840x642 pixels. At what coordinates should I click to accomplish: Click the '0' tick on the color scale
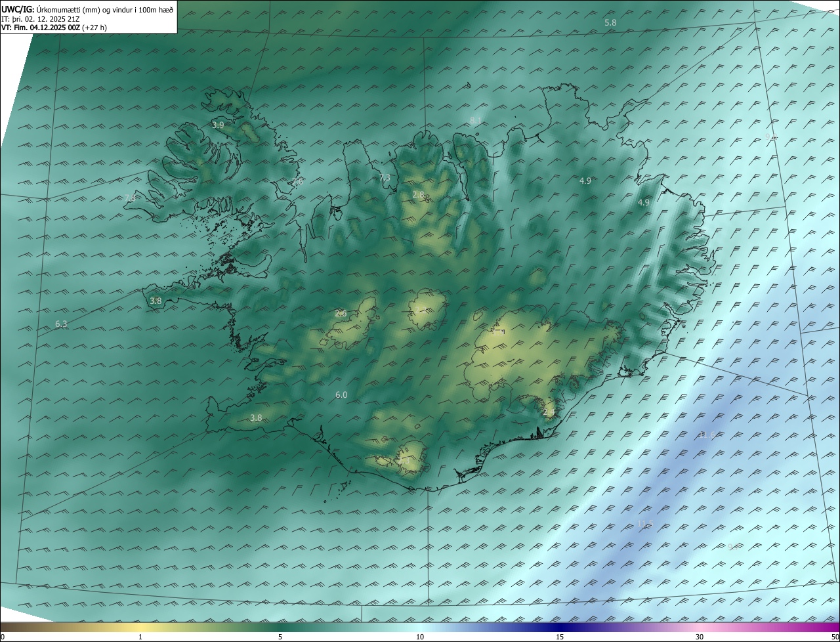pyautogui.click(x=2, y=637)
